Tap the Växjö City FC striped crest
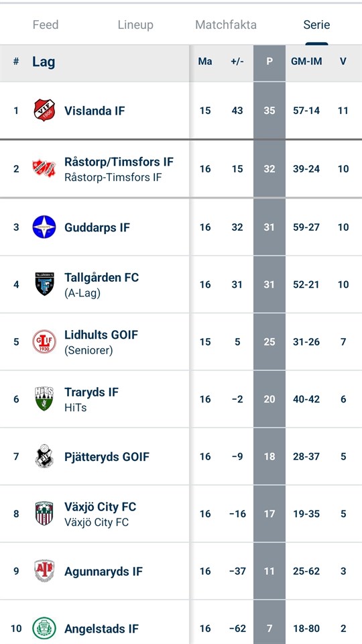Viewport: 362px width, 644px height. click(44, 513)
